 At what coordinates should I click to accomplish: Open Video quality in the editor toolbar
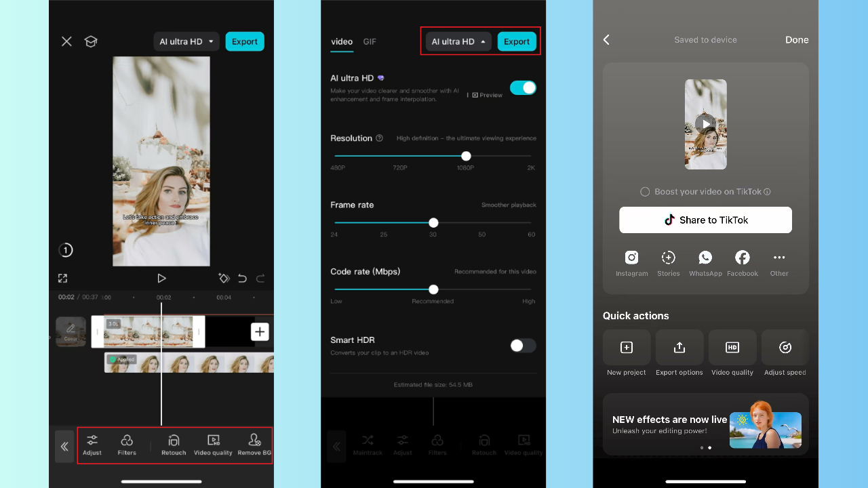213,445
